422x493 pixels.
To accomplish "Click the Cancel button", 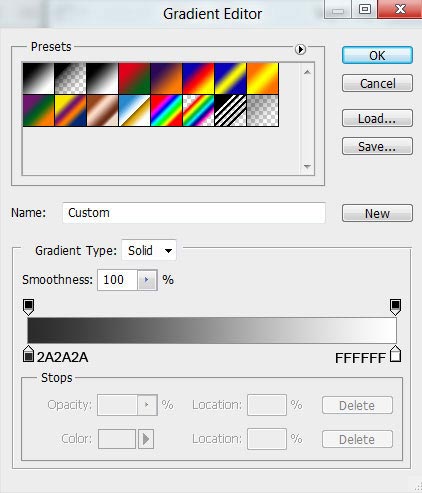I will (x=377, y=83).
